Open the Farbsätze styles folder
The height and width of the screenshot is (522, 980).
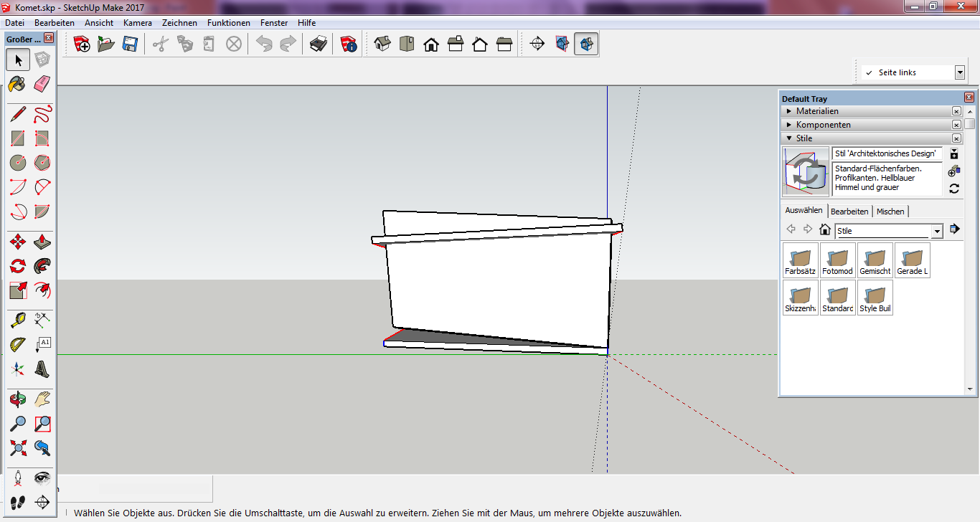coord(800,260)
